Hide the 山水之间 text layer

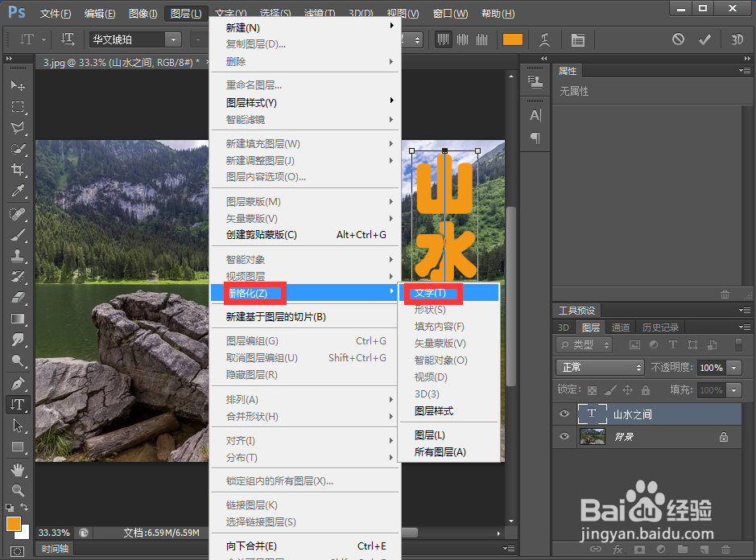pyautogui.click(x=564, y=414)
